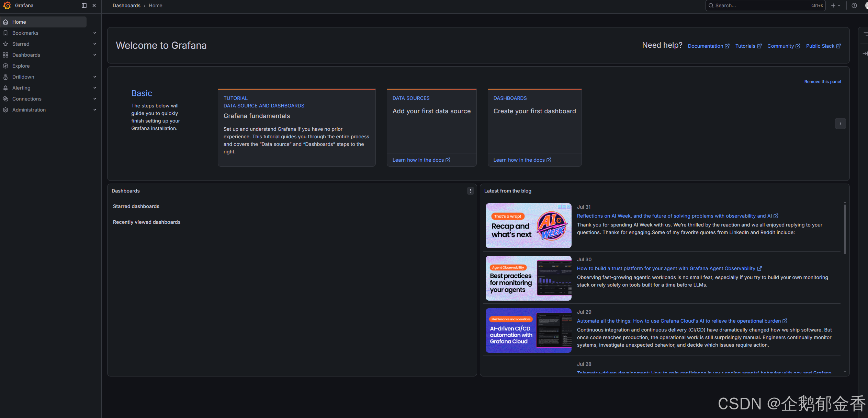This screenshot has width=868, height=418.
Task: Click the Welcome to Grafana heading
Action: coord(161,45)
